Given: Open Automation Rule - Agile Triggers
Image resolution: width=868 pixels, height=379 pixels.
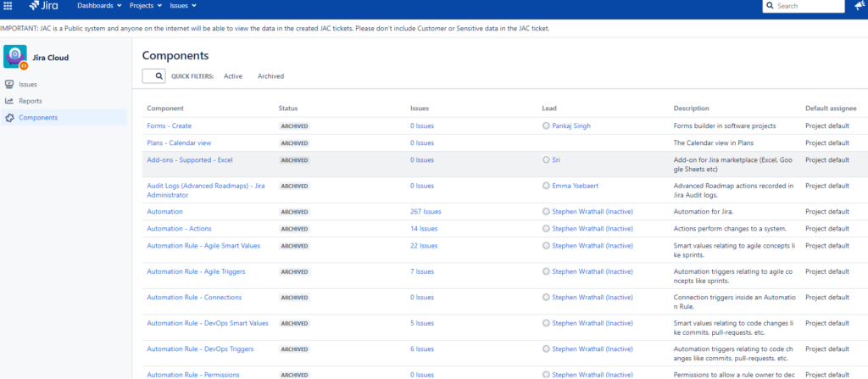Looking at the screenshot, I should point(196,271).
